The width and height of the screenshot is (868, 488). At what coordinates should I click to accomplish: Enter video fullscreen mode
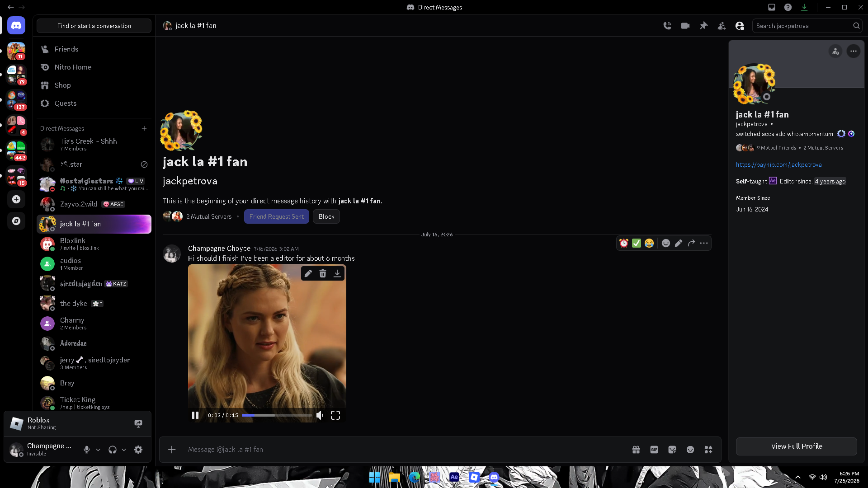click(335, 415)
